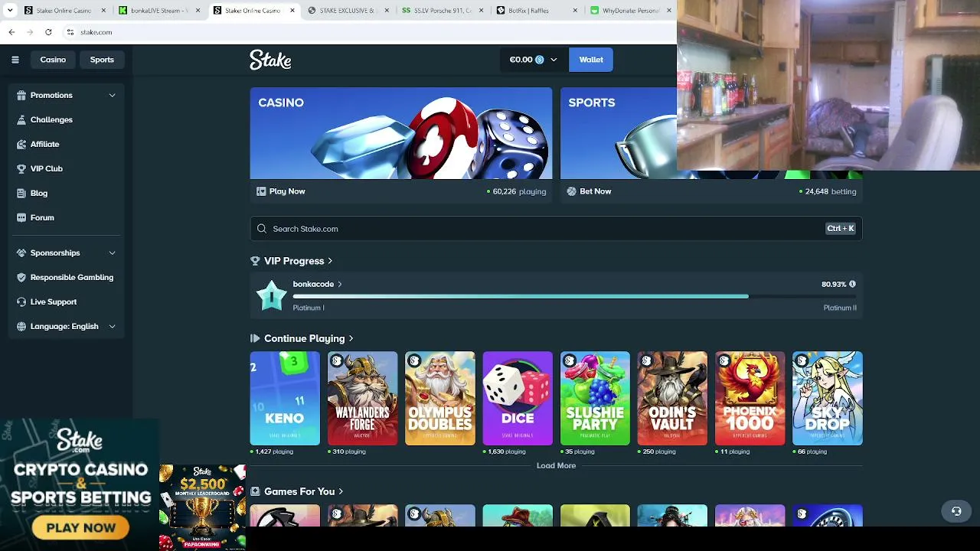Click Load More games link

(x=556, y=465)
